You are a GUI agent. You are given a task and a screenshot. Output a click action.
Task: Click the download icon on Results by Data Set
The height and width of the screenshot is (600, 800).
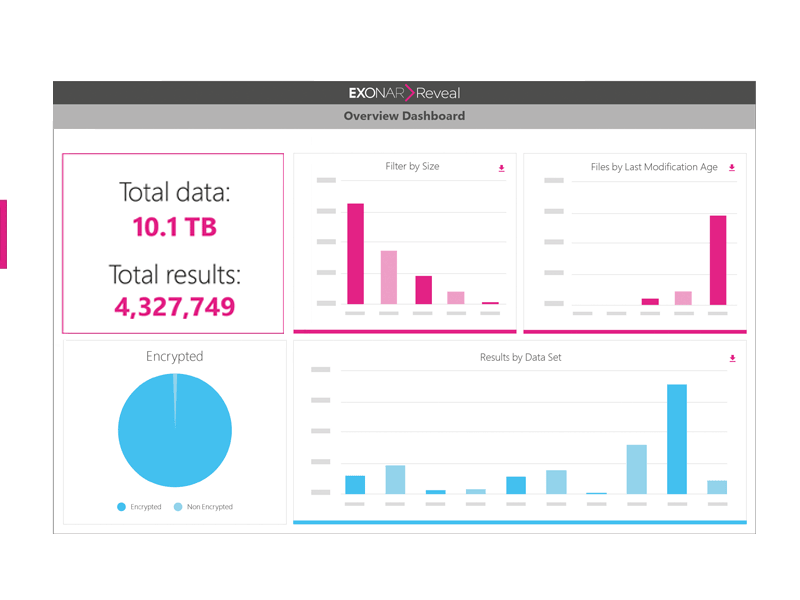[x=731, y=358]
